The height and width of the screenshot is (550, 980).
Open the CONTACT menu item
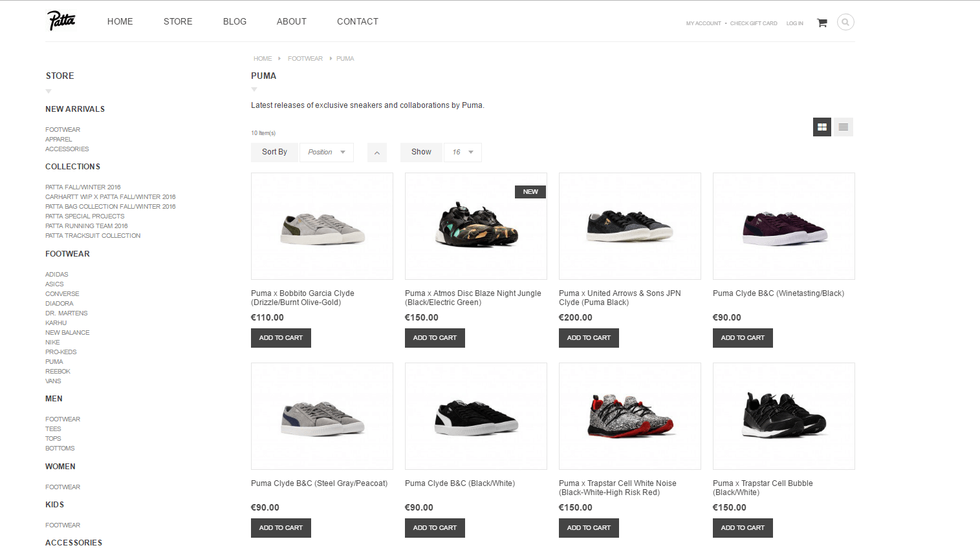(x=358, y=21)
